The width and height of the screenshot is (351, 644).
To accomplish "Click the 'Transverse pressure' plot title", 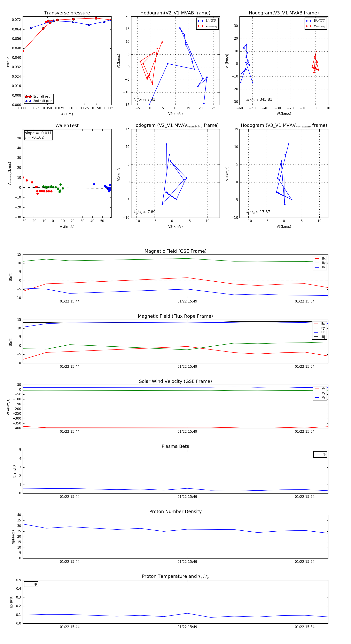I will (67, 13).
